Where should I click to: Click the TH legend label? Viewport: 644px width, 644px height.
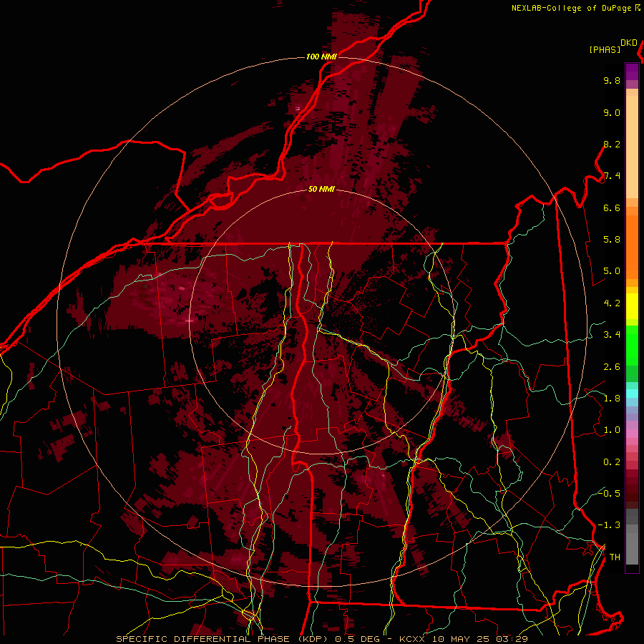tap(615, 557)
